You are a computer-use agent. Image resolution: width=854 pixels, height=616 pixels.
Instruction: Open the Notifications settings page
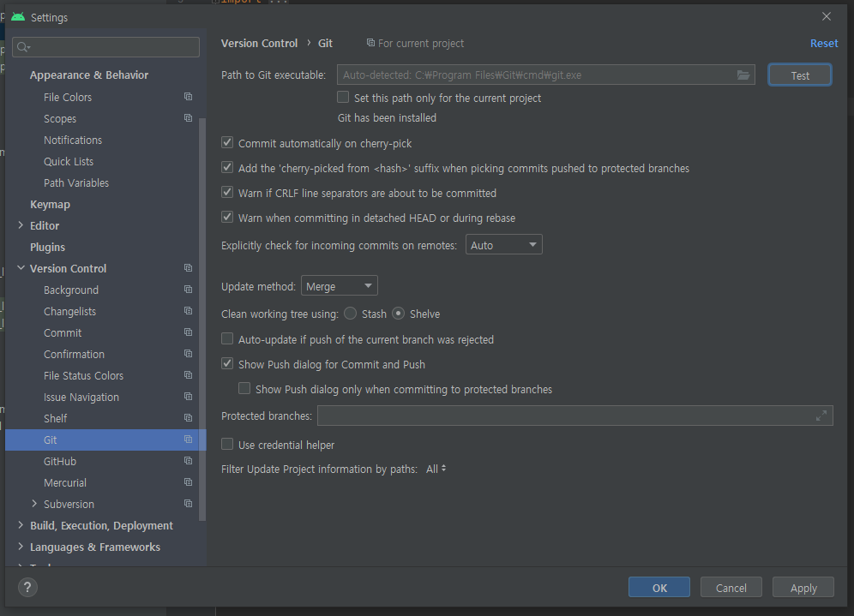pyautogui.click(x=73, y=140)
